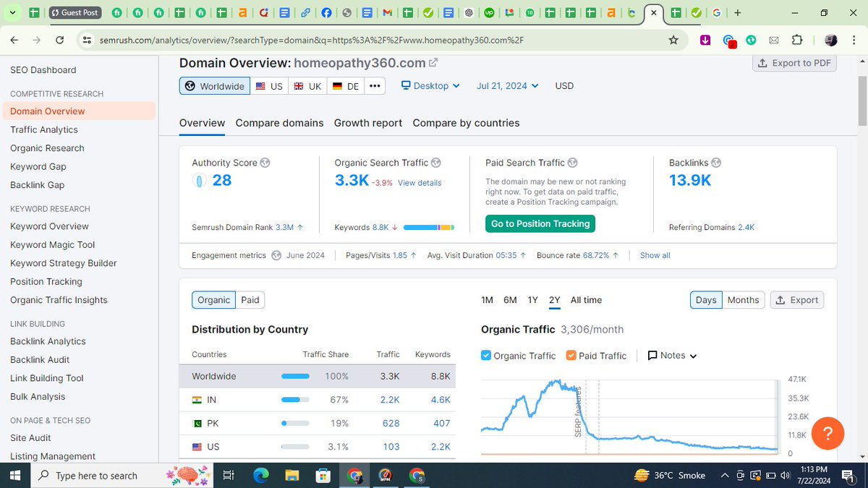Toggle the Paid Traffic checkbox
The image size is (868, 488).
(571, 356)
